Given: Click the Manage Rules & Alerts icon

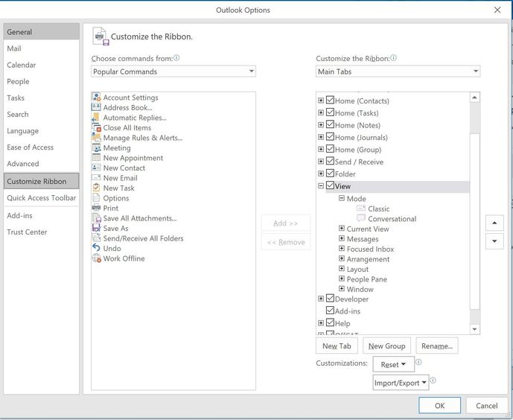Looking at the screenshot, I should pos(97,138).
